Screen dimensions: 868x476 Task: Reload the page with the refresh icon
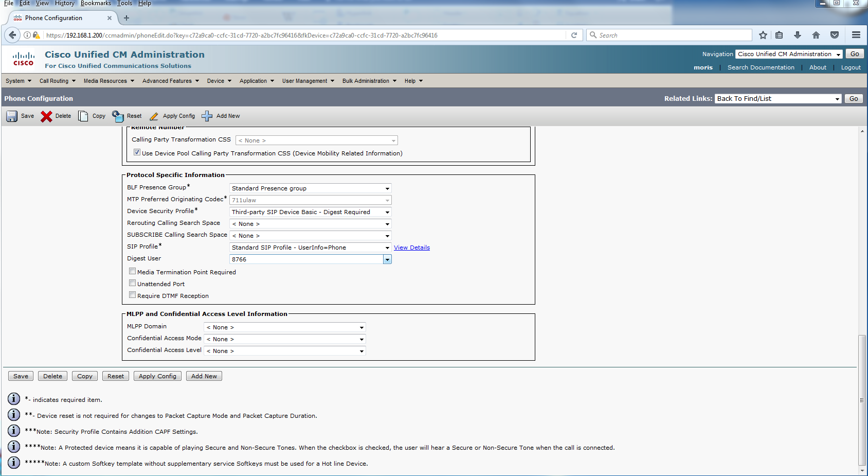click(574, 35)
